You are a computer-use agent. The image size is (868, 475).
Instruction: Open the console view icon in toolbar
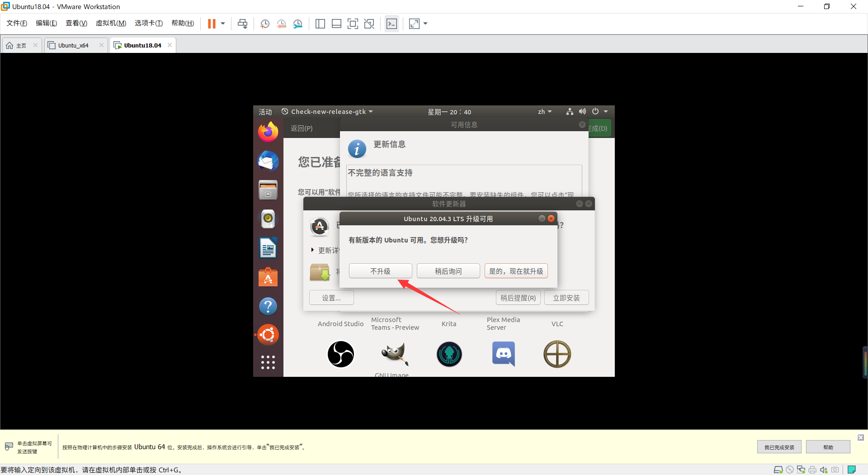click(x=392, y=24)
